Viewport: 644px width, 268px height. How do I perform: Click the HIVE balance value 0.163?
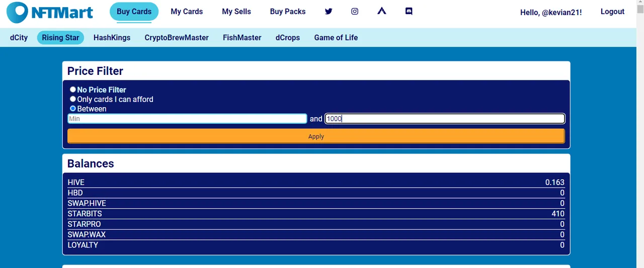(555, 183)
